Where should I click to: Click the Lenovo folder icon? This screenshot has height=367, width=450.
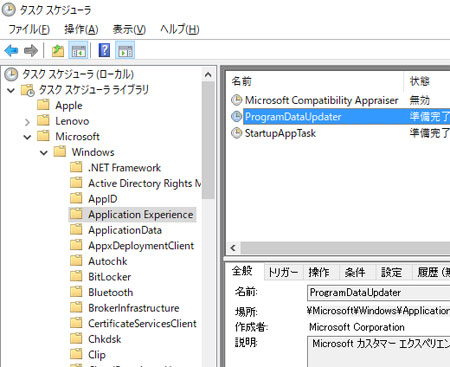(43, 121)
